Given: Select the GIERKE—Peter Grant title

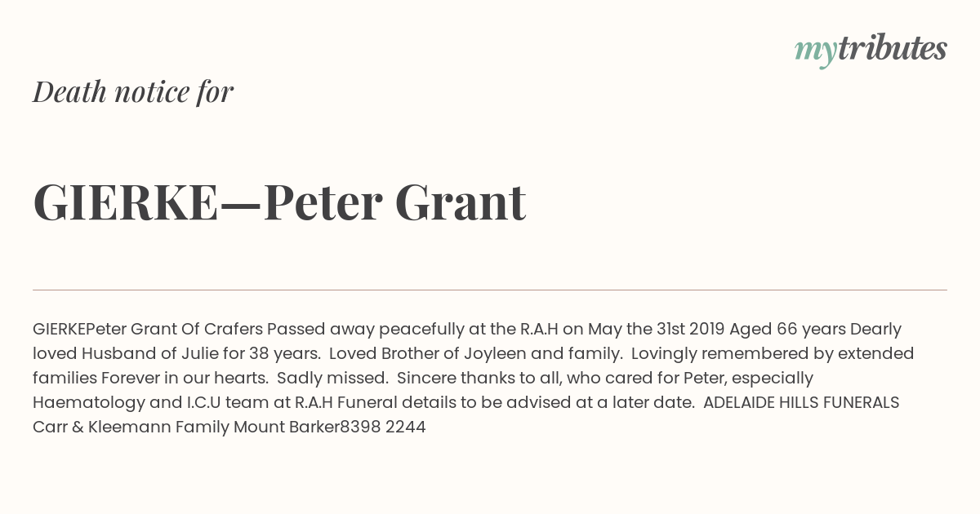Looking at the screenshot, I should pos(279,202).
